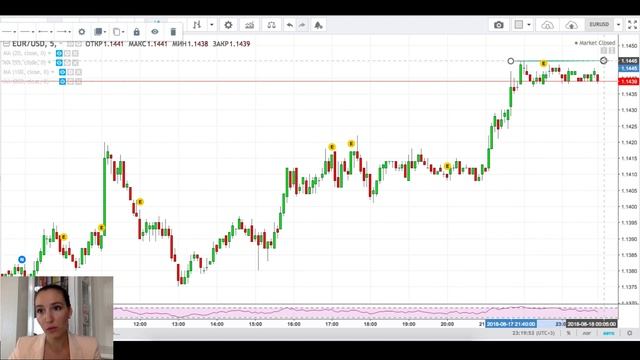Open the indicators panel
Image resolution: width=640 pixels, height=360 pixels.
point(249,25)
